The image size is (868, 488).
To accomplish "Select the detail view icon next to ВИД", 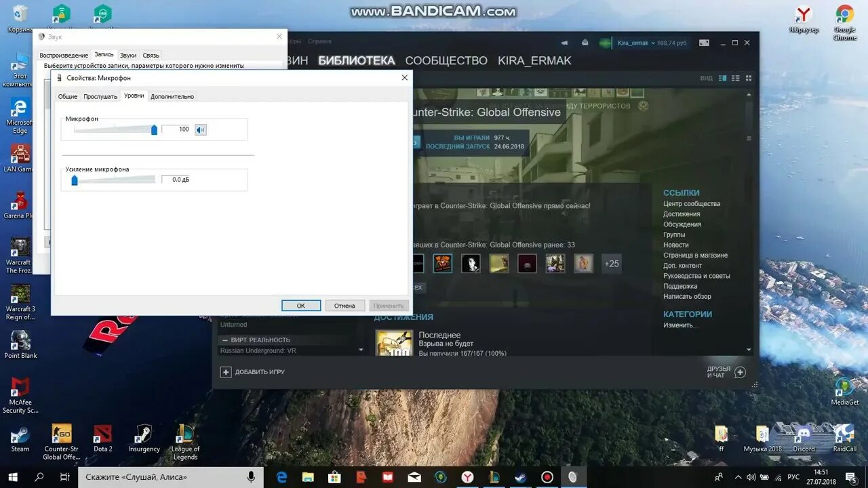I will tap(722, 78).
